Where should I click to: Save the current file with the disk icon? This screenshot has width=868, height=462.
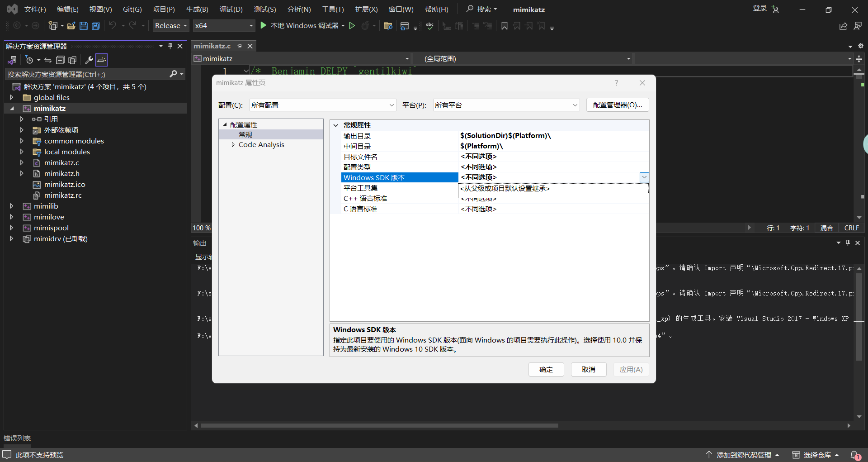(x=84, y=26)
